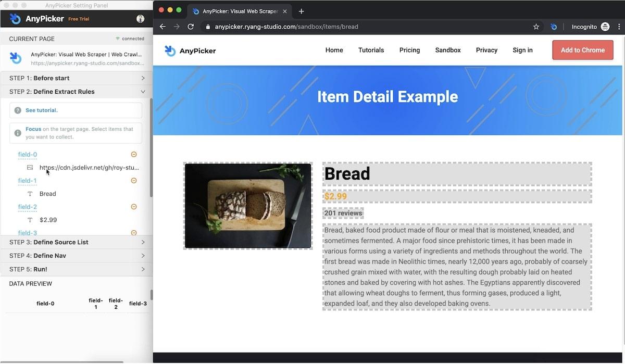Click the bread description paragraph

click(x=457, y=267)
